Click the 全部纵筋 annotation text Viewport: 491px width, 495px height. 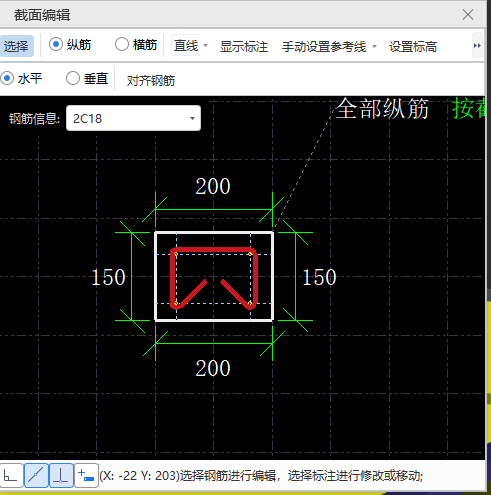pos(382,109)
